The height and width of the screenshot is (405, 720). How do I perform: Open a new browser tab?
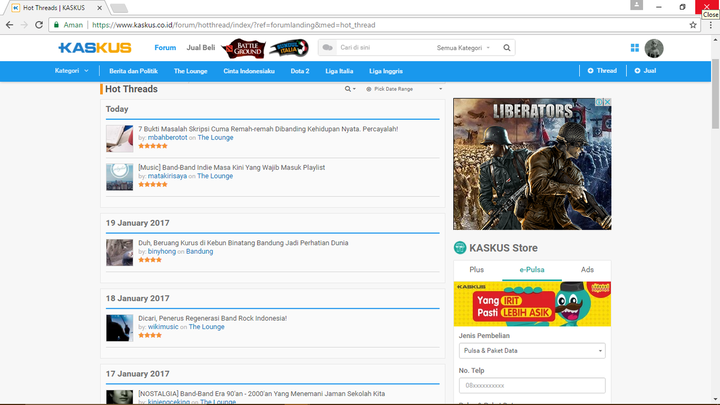point(119,8)
